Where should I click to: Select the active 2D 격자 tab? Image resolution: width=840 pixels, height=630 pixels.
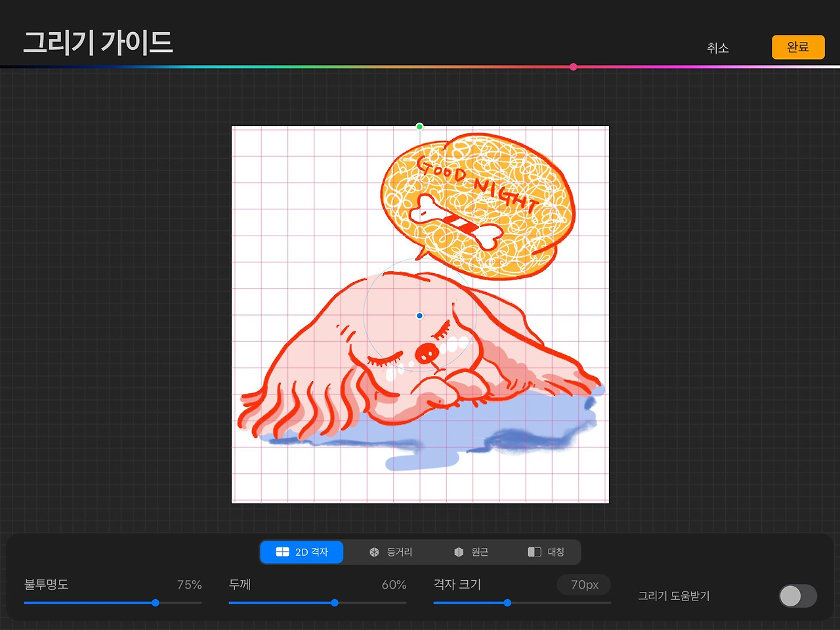302,552
